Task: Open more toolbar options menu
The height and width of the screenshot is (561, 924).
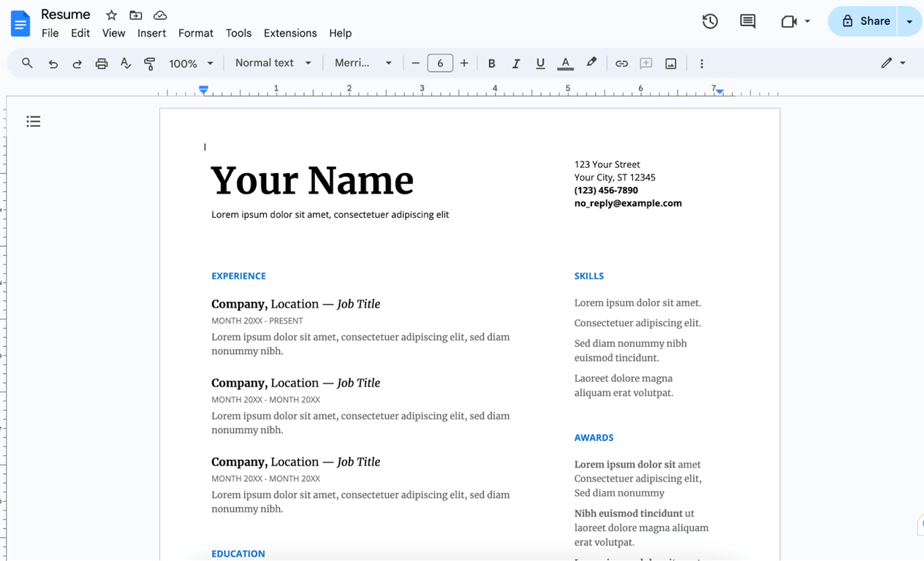Action: (702, 64)
